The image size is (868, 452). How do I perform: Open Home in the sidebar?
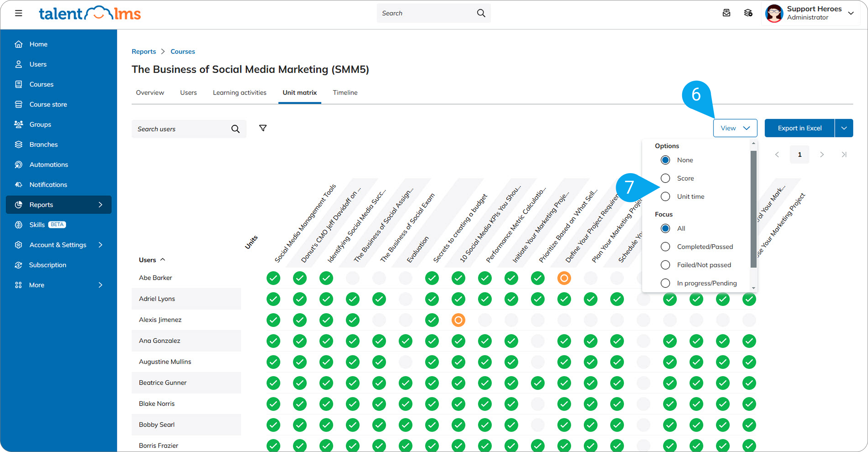click(58, 44)
